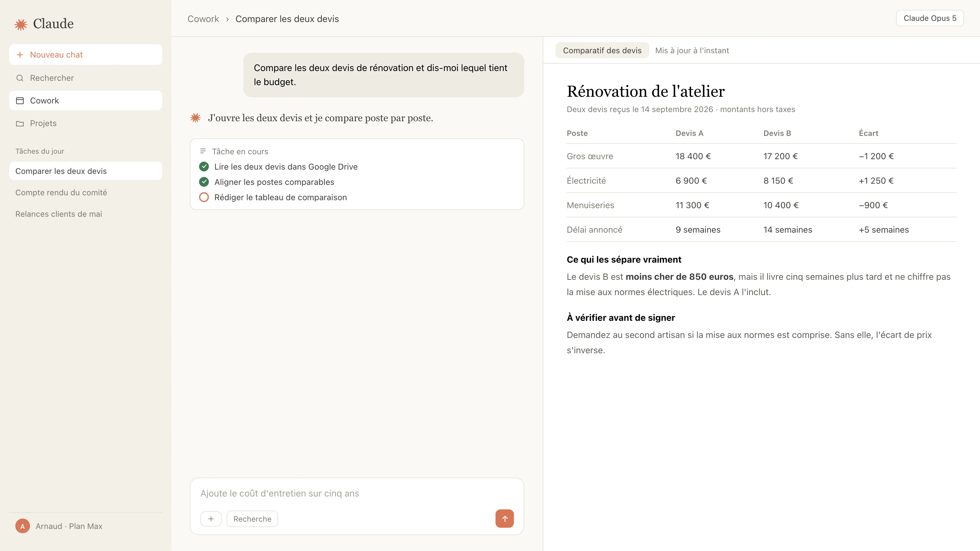Click the Rénovation de l'atelier title
980x551 pixels.
click(x=646, y=91)
